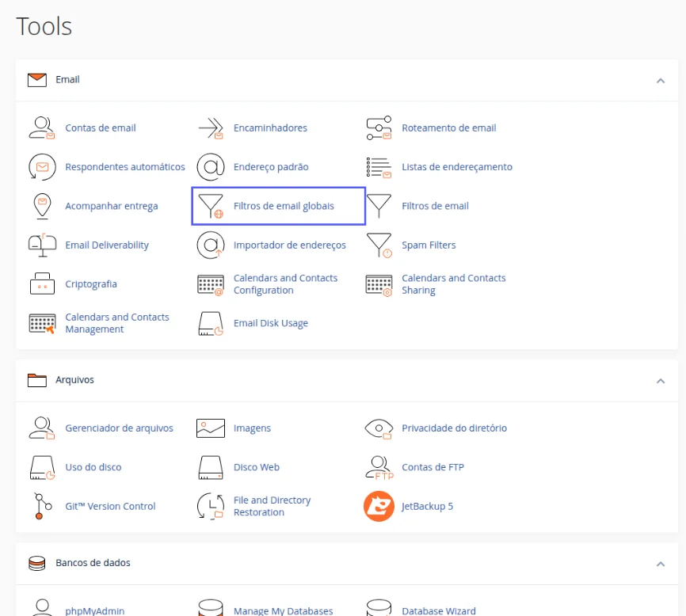
Task: Open the Spam Filters link
Action: (x=429, y=245)
